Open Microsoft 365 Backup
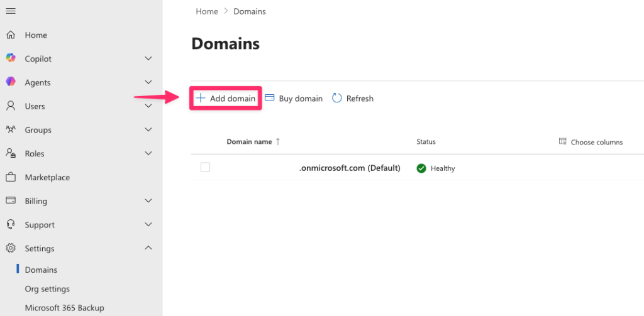Screen dimensions: 644x316 click(x=65, y=308)
